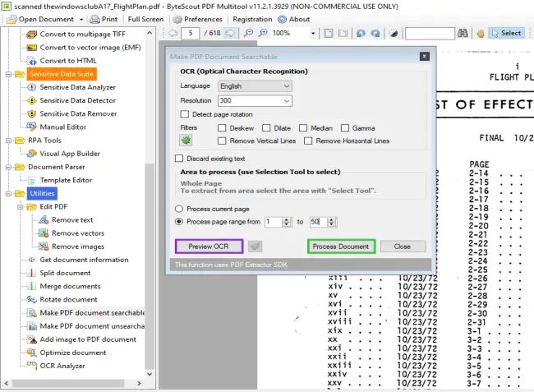Enable the Deskew filter checkbox
The height and width of the screenshot is (392, 534).
[x=222, y=128]
